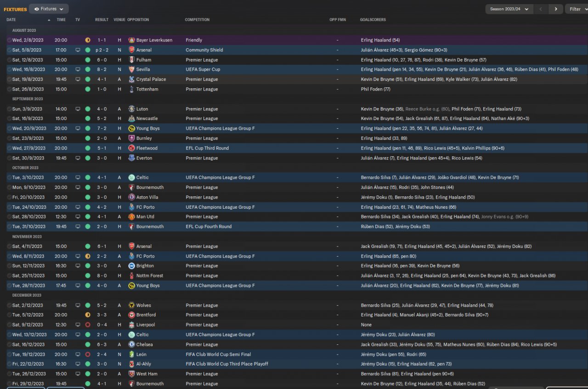Click the TV icon on the Liverpool row

(78, 325)
